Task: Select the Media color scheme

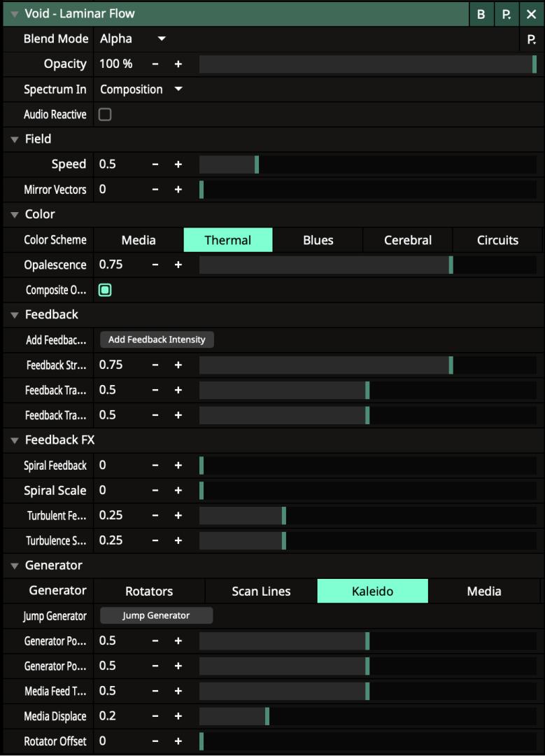Action: tap(139, 240)
